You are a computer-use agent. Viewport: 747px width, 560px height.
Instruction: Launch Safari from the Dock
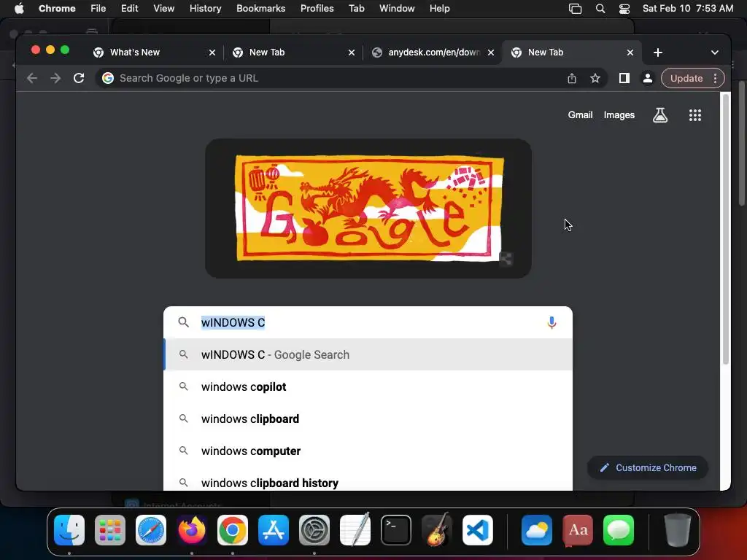tap(151, 530)
